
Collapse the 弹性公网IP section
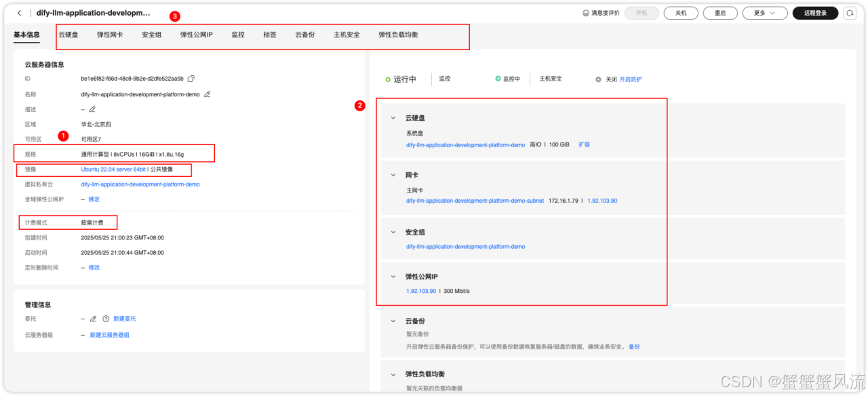point(393,277)
